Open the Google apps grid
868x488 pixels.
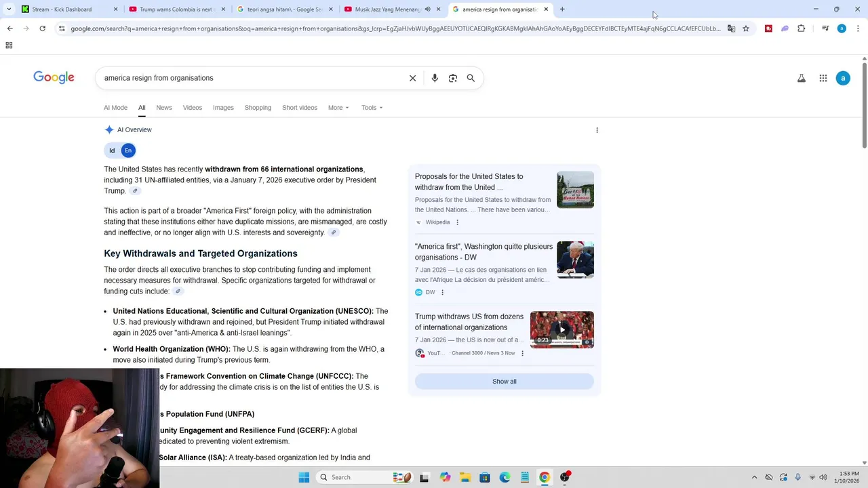[823, 78]
